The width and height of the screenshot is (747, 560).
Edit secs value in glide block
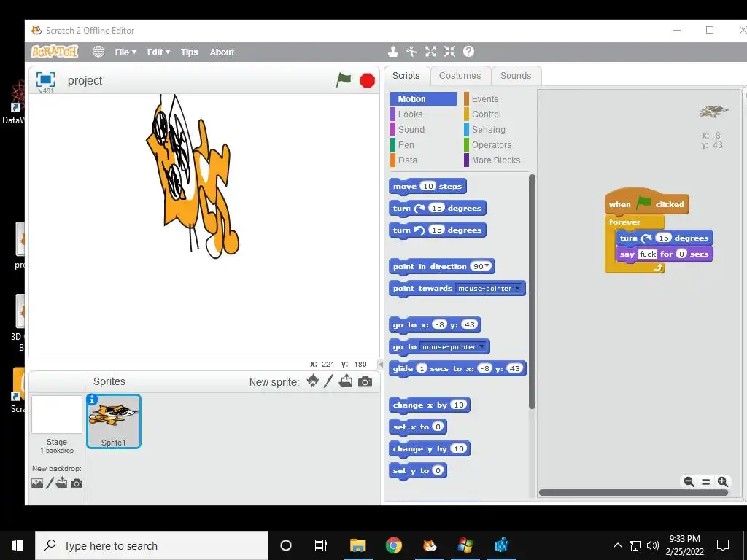[422, 368]
